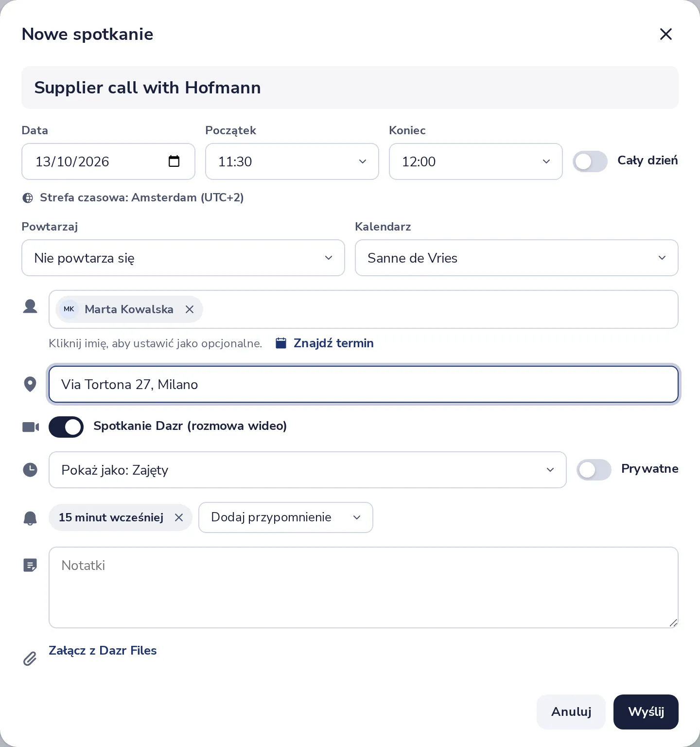Viewport: 700px width, 747px height.
Task: Expand the Powtarzaj dropdown
Action: tap(183, 258)
